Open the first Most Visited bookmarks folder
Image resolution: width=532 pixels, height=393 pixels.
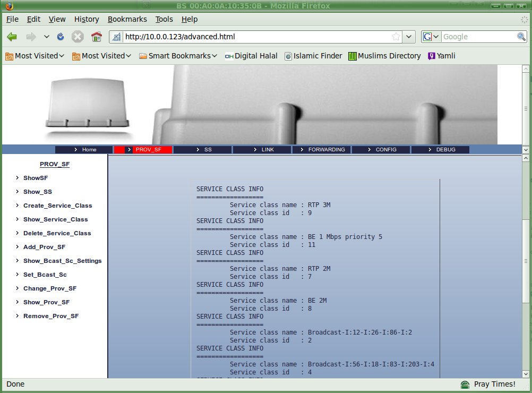[x=35, y=56]
